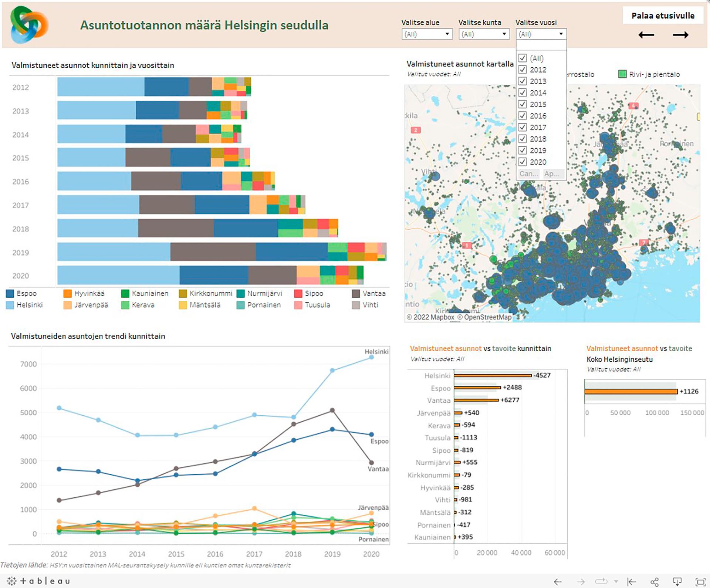Select the 2012 entry in year list
The image size is (710, 588).
(x=538, y=70)
